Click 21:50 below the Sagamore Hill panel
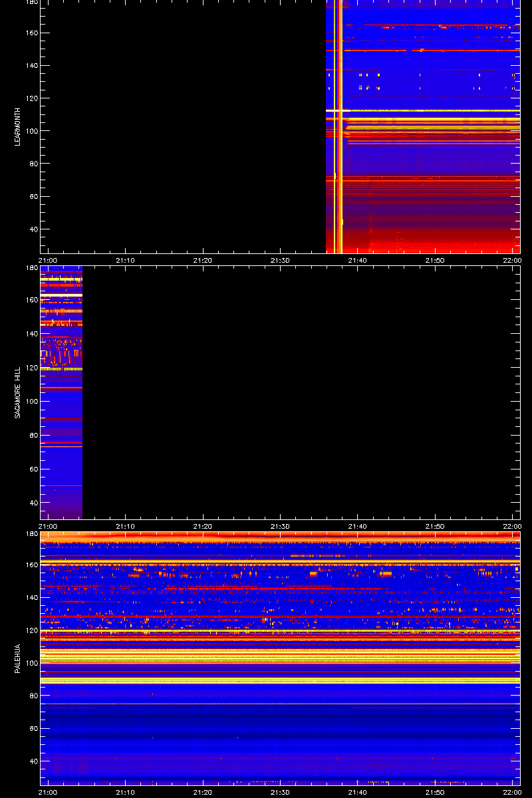This screenshot has width=532, height=798. point(435,526)
